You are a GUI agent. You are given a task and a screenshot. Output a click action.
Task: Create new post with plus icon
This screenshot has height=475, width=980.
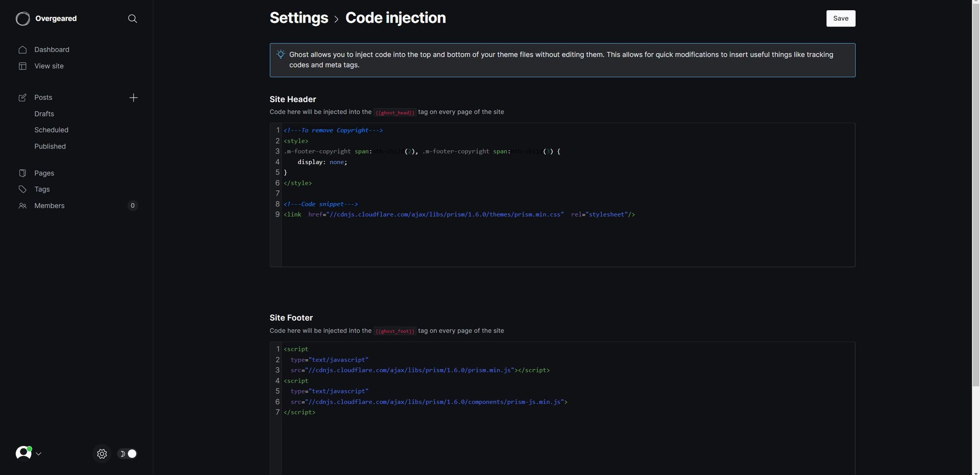coord(133,98)
